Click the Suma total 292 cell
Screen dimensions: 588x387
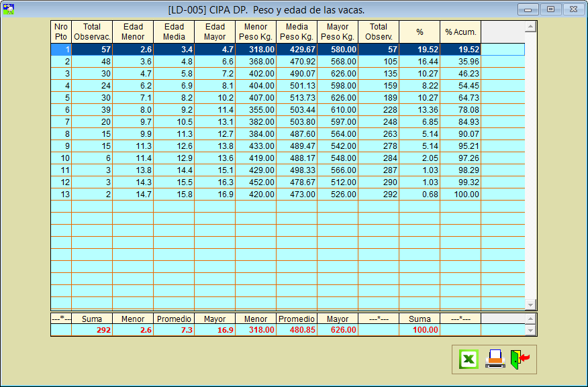92,330
